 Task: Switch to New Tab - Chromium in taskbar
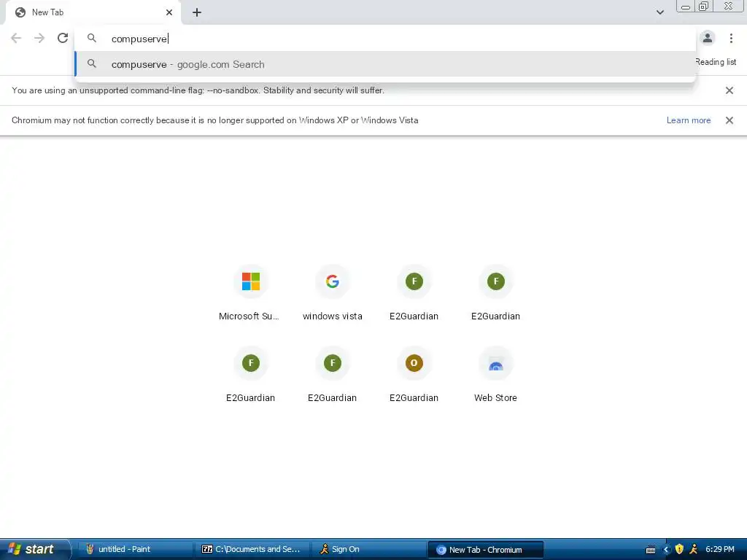pos(485,550)
